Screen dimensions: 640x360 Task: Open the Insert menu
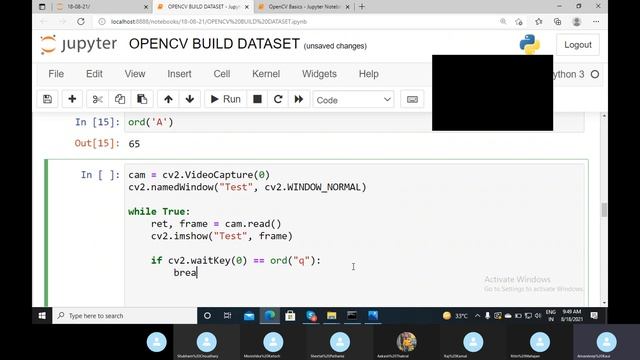click(179, 74)
